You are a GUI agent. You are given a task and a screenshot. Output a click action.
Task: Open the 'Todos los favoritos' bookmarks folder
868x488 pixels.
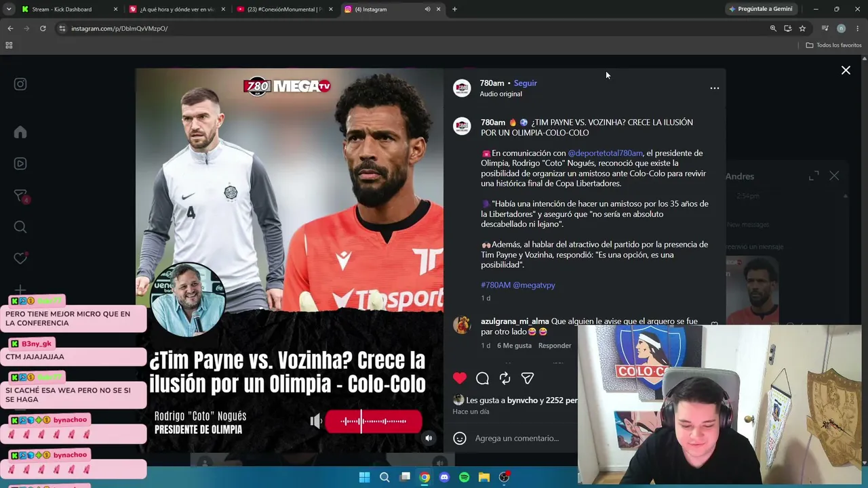pos(833,45)
